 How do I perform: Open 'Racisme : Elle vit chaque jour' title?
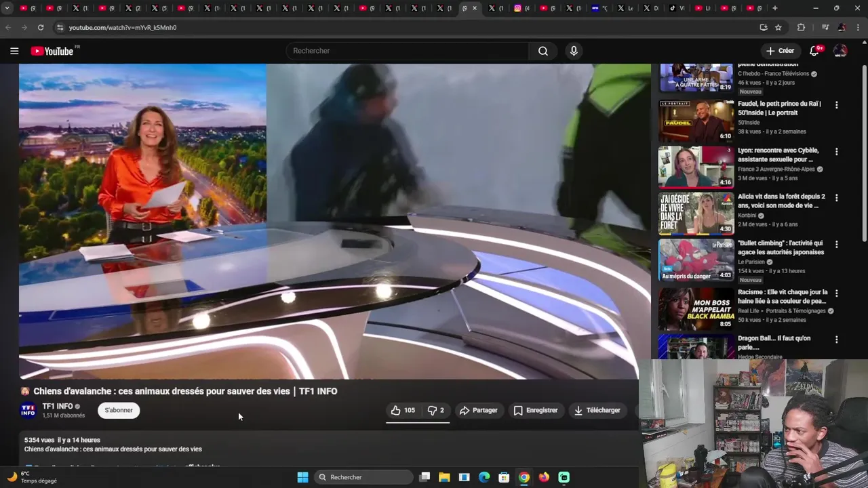783,296
